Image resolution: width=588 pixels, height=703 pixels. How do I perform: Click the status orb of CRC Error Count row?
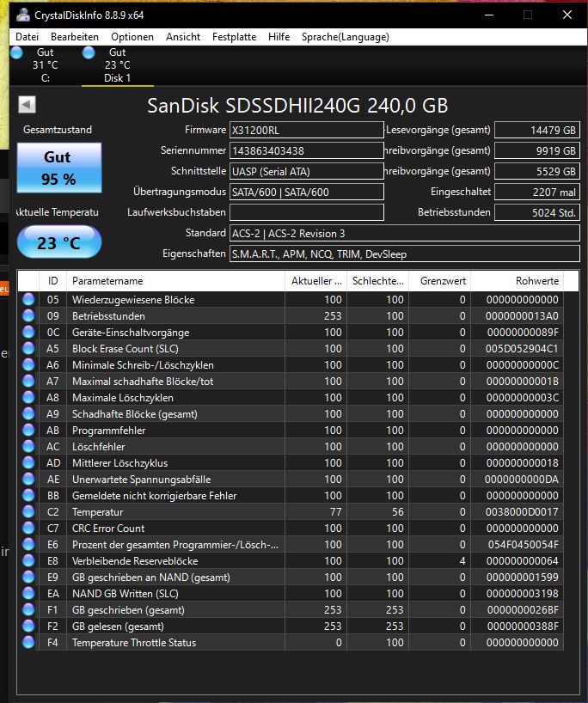[28, 529]
